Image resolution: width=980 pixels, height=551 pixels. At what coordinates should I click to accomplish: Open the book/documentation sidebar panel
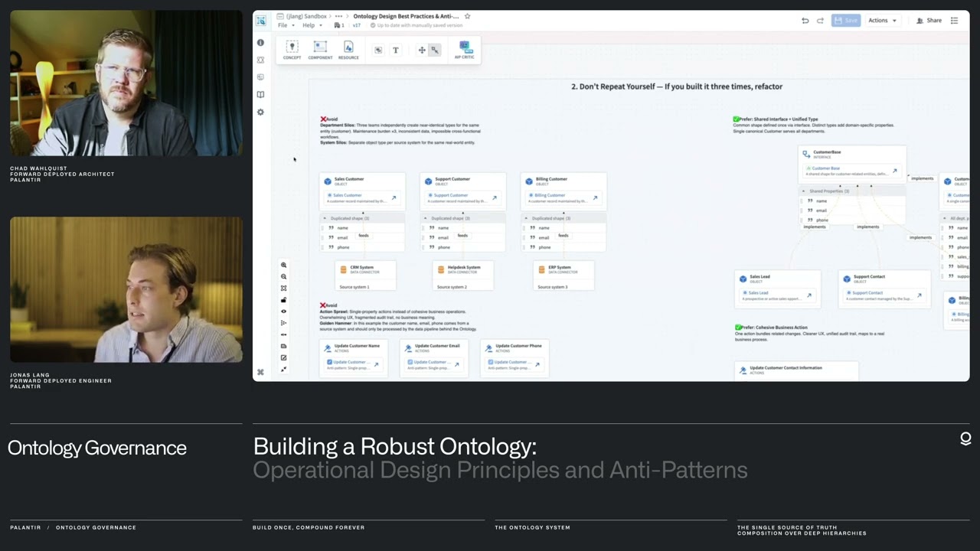[260, 95]
